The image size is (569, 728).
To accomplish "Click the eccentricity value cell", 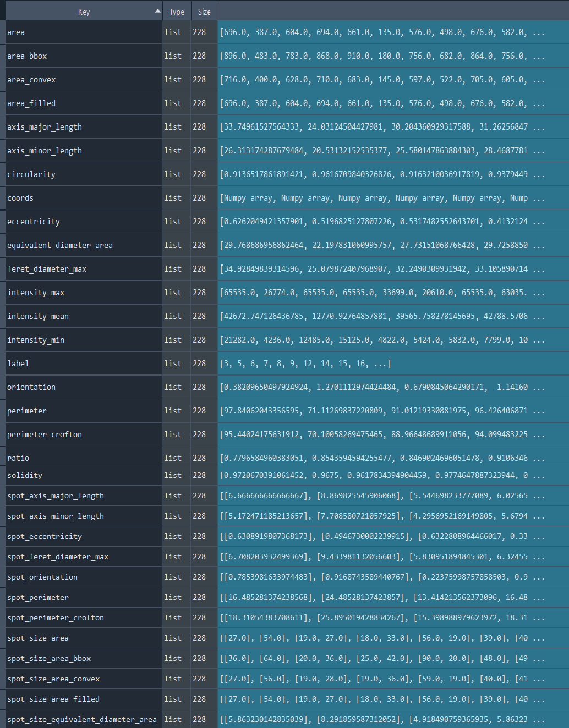I will pos(382,222).
